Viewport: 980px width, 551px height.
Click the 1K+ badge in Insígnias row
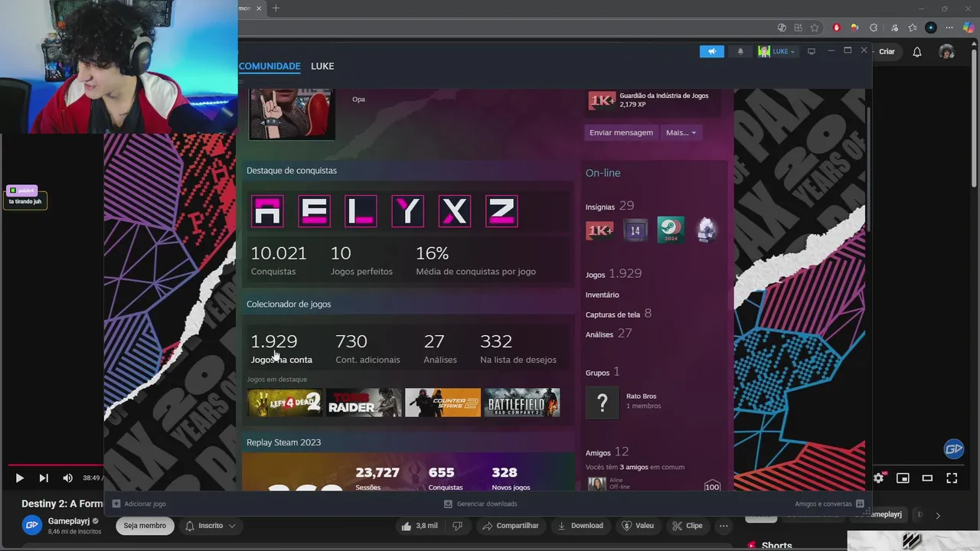(x=599, y=230)
